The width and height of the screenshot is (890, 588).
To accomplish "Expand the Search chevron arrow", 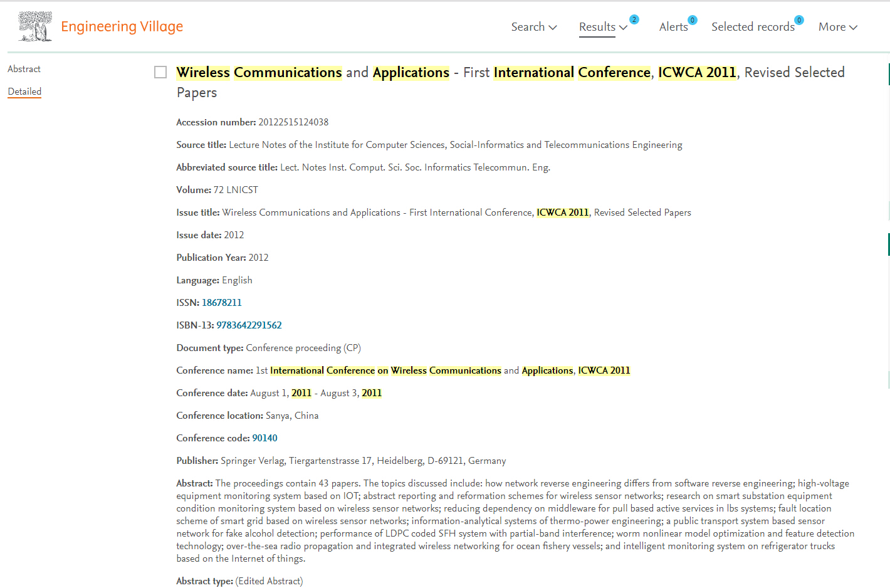I will pos(553,28).
